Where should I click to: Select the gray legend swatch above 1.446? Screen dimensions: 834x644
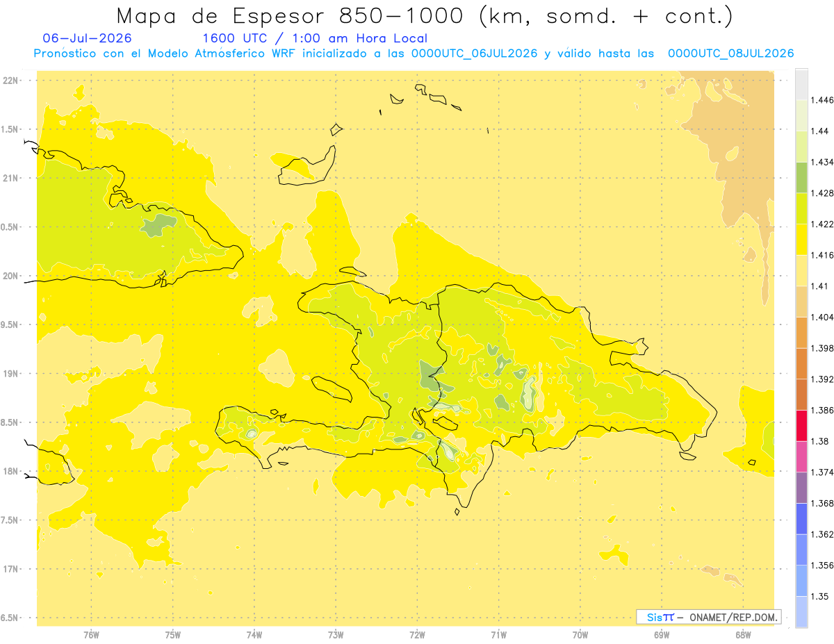[801, 84]
